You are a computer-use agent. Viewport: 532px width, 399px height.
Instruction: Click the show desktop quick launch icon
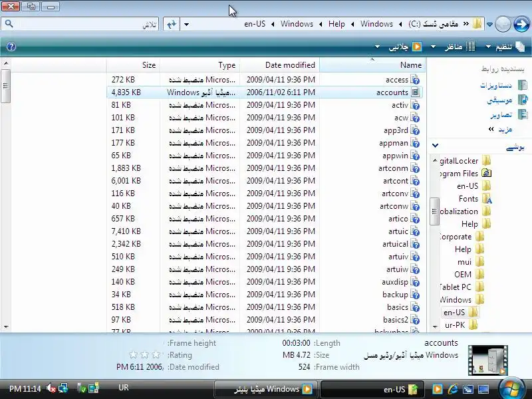pos(483,389)
